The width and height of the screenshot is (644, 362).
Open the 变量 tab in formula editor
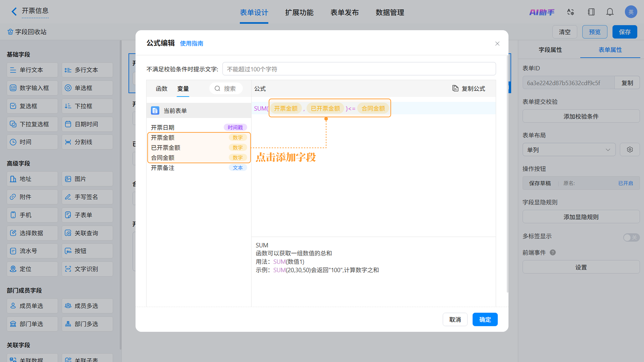[183, 89]
